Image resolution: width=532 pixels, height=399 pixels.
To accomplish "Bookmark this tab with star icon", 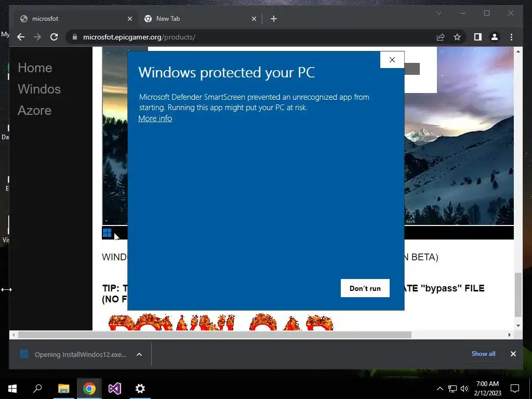I will pos(457,37).
